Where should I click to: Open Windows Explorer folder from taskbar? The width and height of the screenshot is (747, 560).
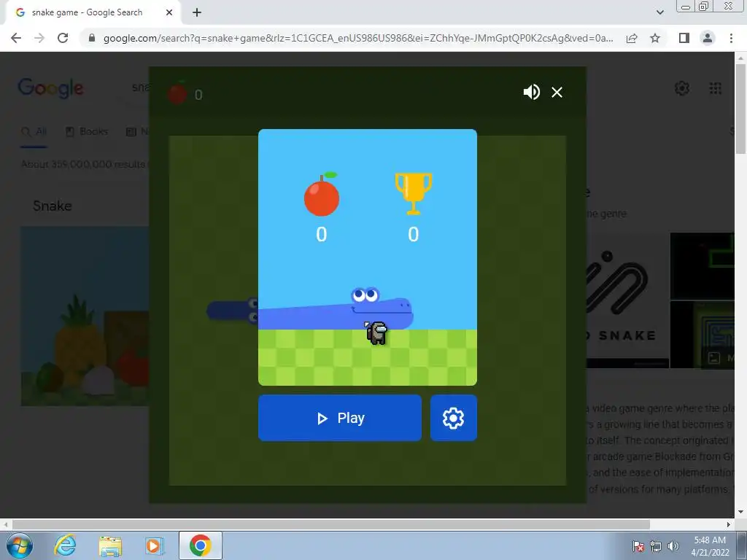pyautogui.click(x=110, y=546)
